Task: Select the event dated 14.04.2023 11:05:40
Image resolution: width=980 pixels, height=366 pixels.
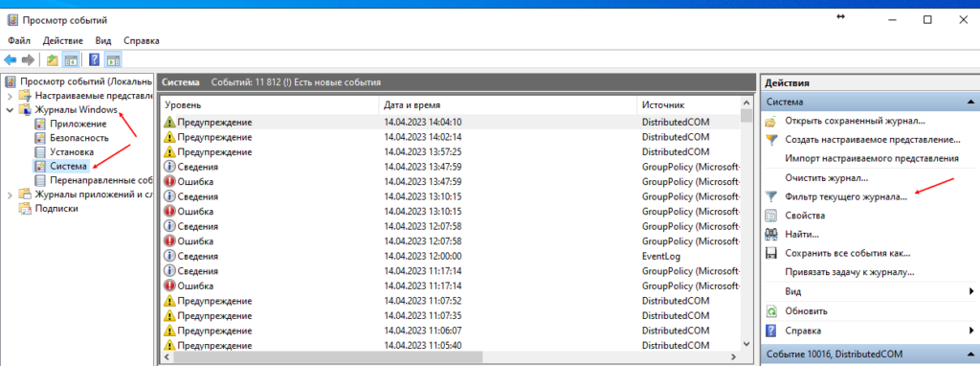Action: 451,345
